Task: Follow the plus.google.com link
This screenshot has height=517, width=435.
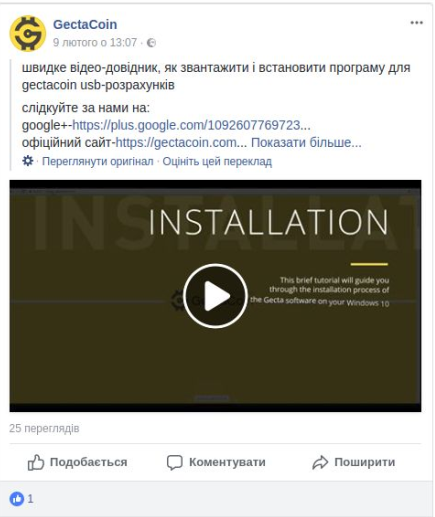Action: (191, 125)
